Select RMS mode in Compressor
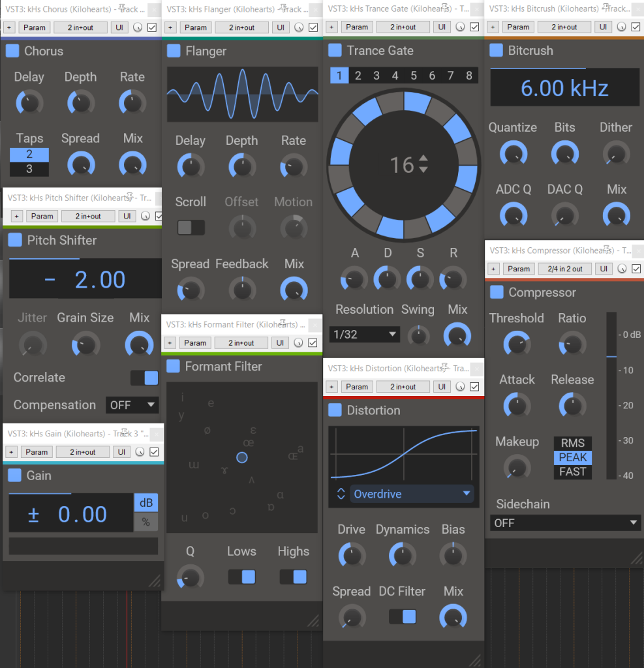The image size is (644, 668). coord(572,443)
